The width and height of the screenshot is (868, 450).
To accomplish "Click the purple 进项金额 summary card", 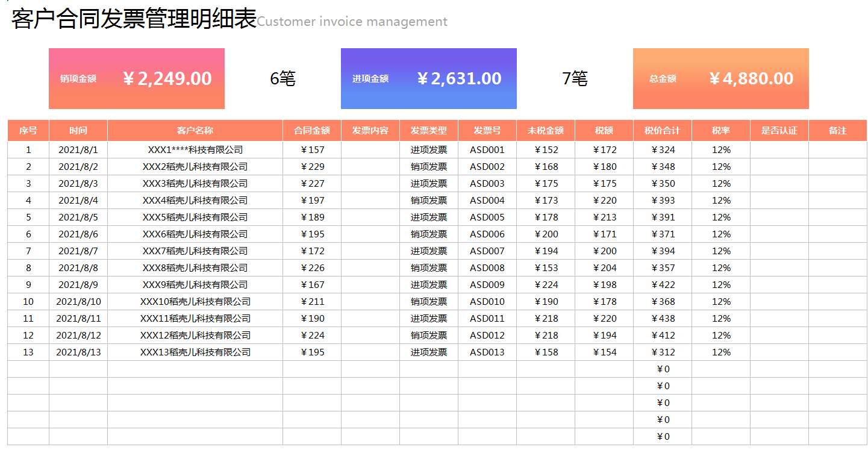I will (x=428, y=78).
